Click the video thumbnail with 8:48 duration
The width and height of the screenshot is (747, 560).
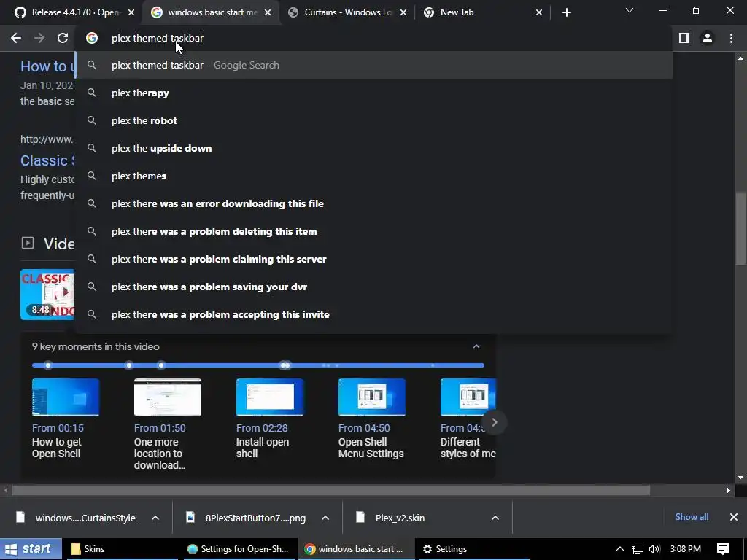(47, 295)
